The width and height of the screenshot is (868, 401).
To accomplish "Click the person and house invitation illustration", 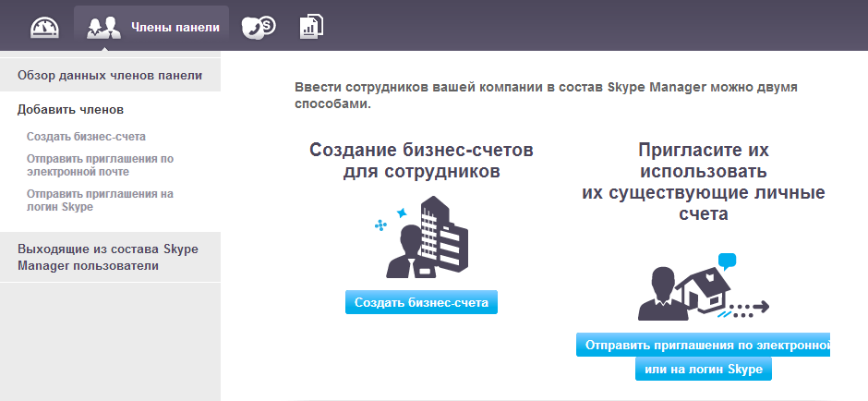I will pyautogui.click(x=703, y=287).
